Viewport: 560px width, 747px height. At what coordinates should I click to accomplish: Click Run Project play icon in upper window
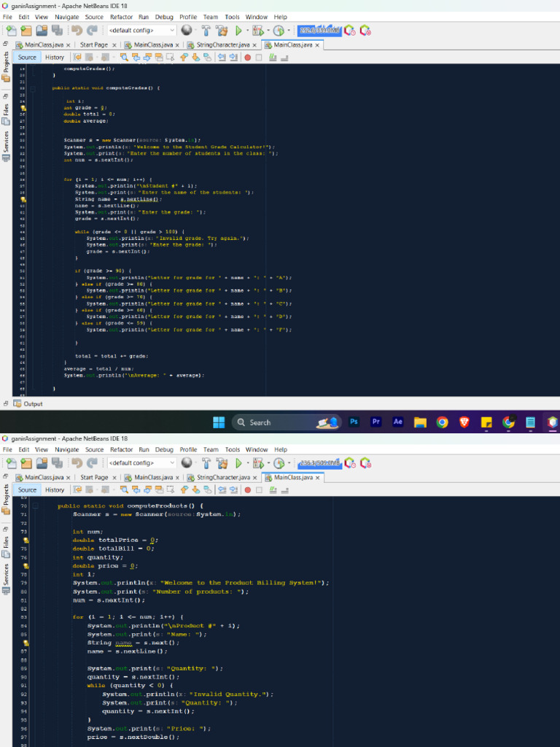point(237,31)
